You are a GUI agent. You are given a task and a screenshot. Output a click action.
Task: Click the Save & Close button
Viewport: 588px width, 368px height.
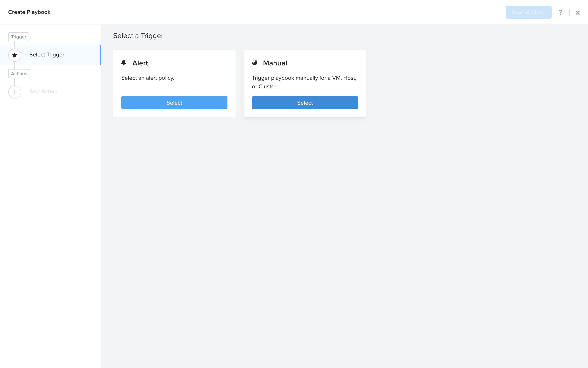click(528, 12)
